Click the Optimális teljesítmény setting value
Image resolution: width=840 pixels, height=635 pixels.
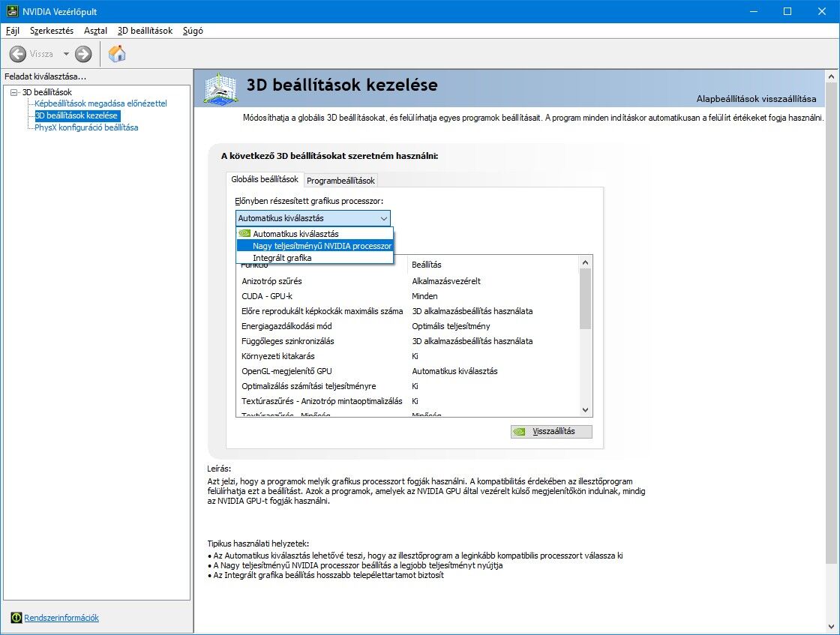[451, 326]
